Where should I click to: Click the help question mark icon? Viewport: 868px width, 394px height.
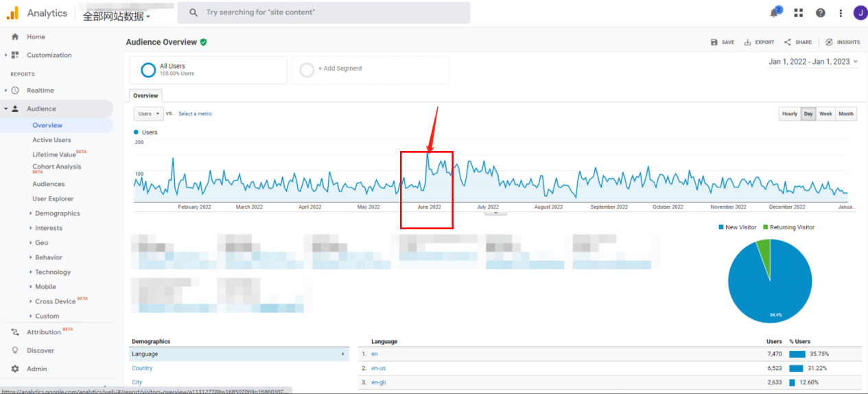(x=820, y=13)
